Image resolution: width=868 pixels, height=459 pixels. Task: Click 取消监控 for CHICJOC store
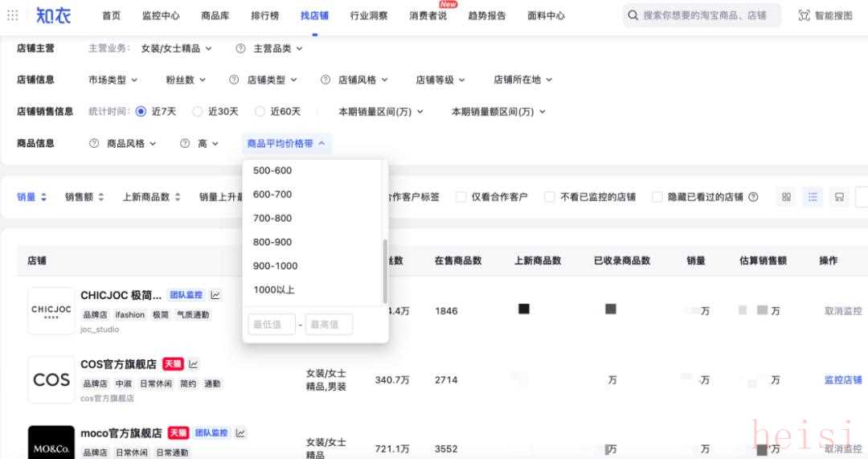(x=842, y=311)
